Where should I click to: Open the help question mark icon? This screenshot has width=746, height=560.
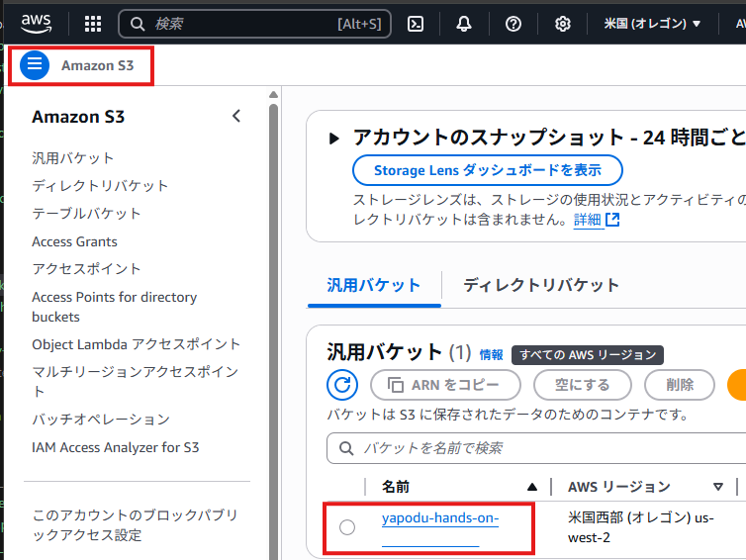513,24
